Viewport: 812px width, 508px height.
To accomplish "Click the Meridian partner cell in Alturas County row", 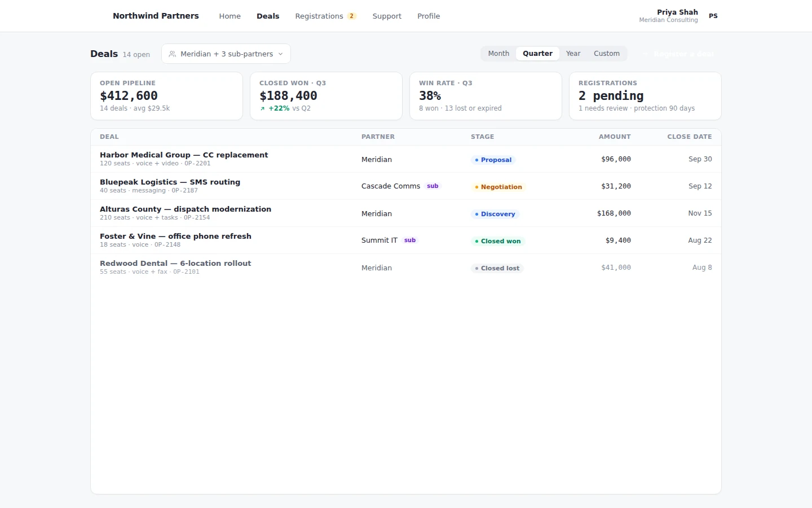I will point(377,214).
